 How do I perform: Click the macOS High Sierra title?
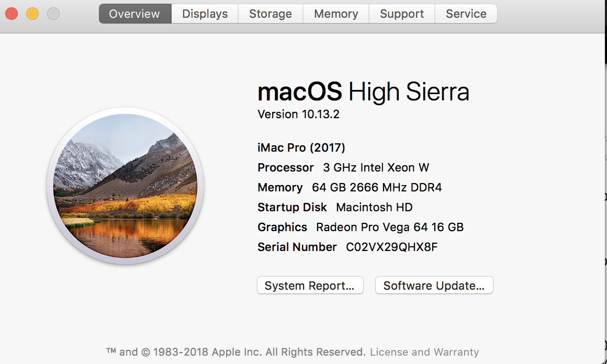[363, 92]
